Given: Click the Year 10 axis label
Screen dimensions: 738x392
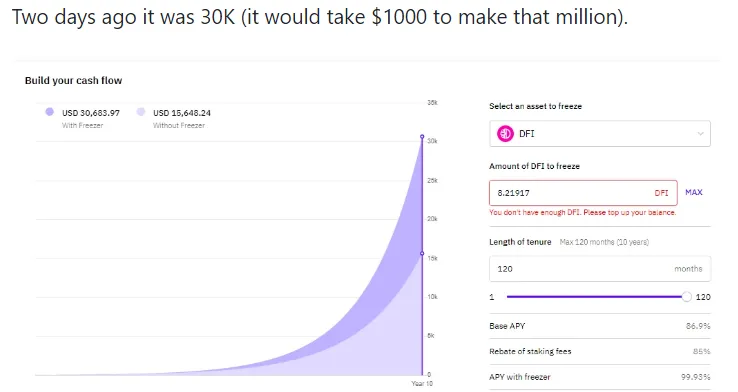Looking at the screenshot, I should 422,384.
